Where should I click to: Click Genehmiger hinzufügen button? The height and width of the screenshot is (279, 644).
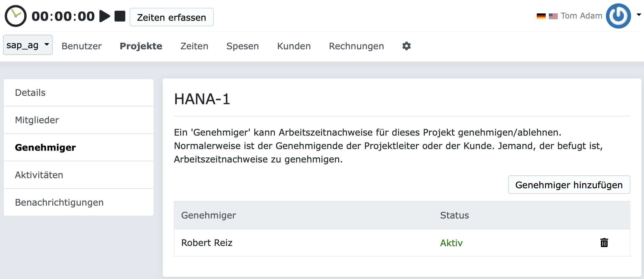tap(569, 185)
